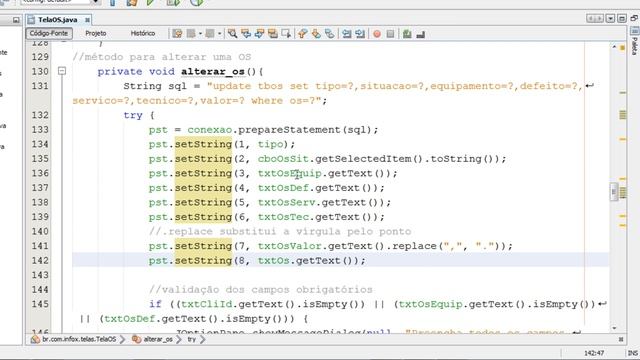
Task: Close the breadcrumb bar
Action: (621, 339)
